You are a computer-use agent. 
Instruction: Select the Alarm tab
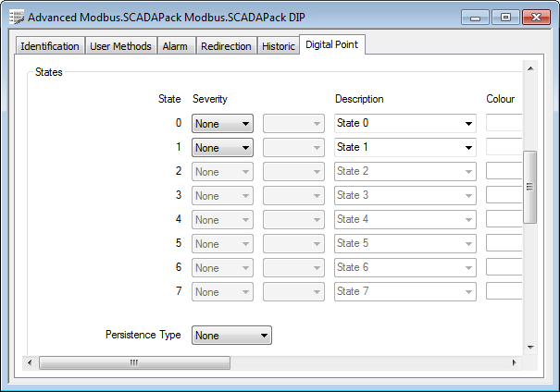[x=176, y=46]
